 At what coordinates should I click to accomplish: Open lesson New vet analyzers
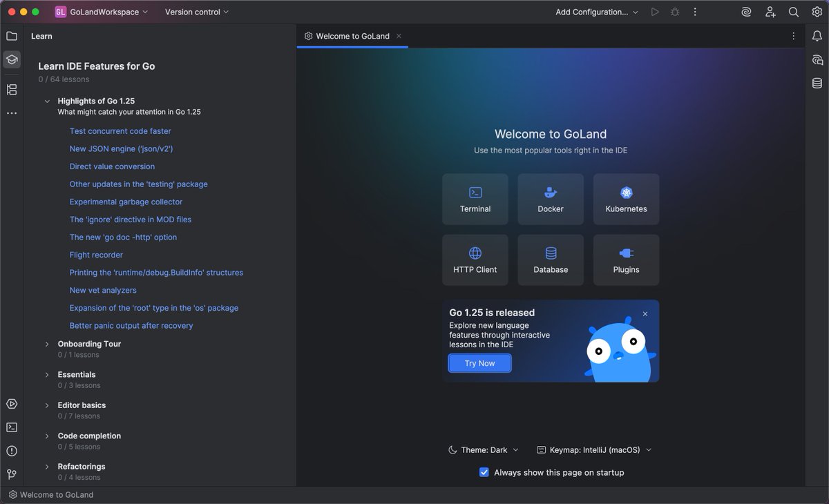tap(103, 290)
